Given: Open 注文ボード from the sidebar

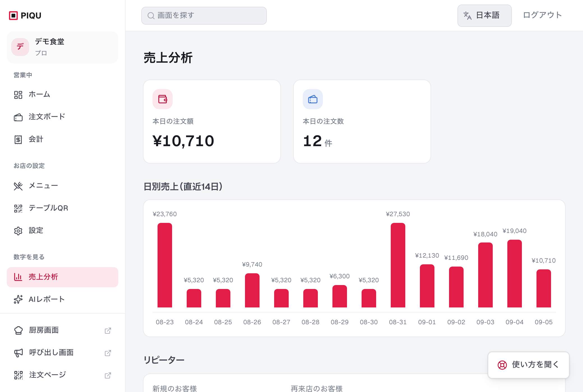Looking at the screenshot, I should [63, 117].
